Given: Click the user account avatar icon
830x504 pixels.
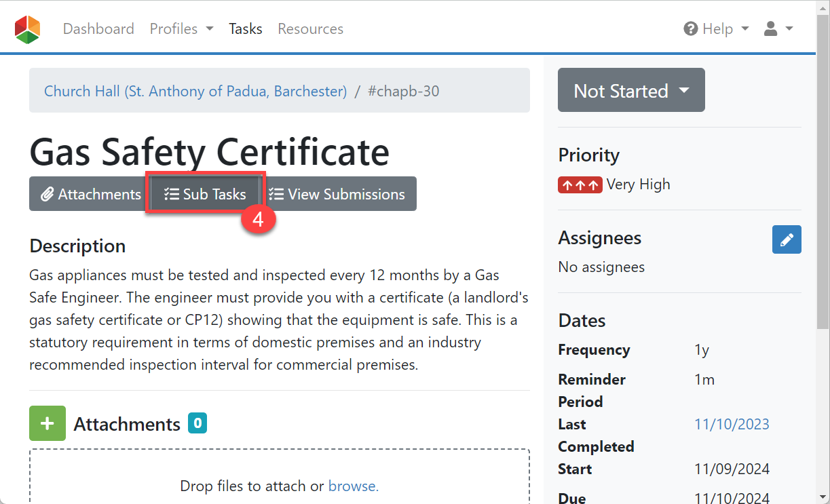Looking at the screenshot, I should point(770,29).
